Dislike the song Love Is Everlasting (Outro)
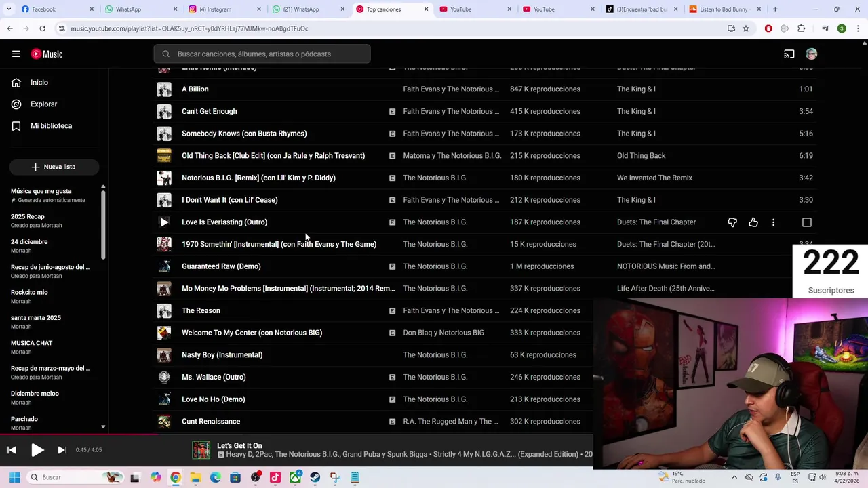The width and height of the screenshot is (868, 488). click(732, 222)
